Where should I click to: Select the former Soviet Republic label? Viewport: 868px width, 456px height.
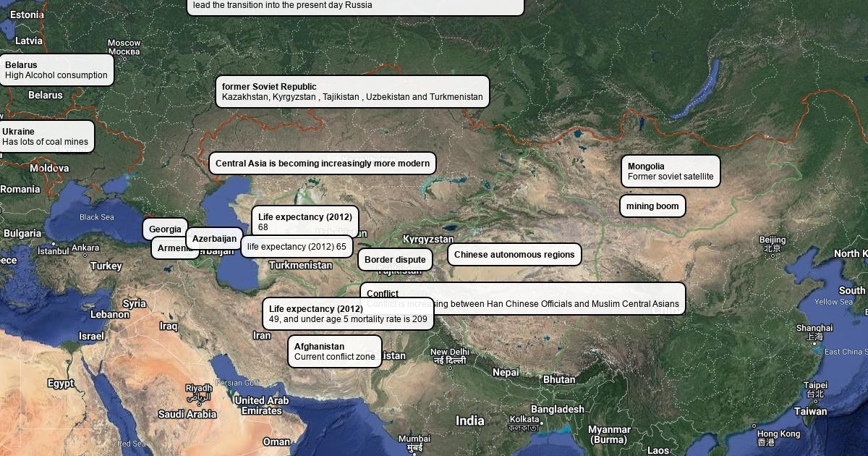pos(352,92)
